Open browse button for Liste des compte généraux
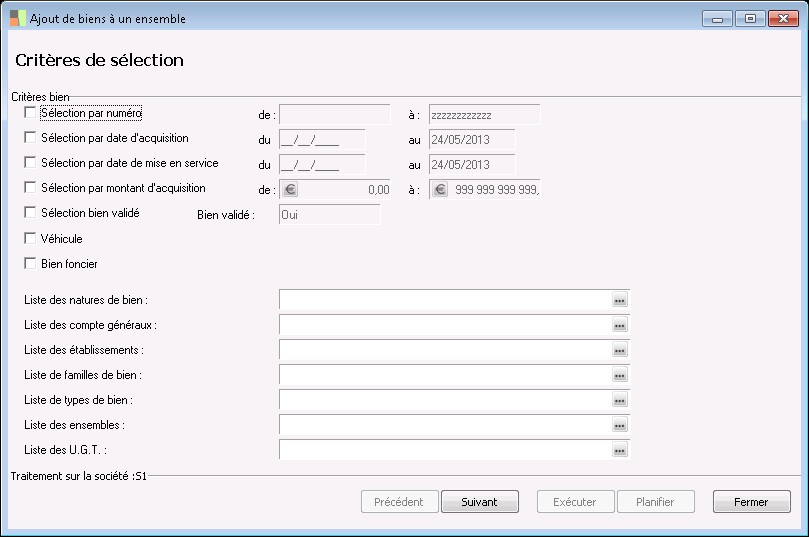This screenshot has width=809, height=537. point(620,325)
